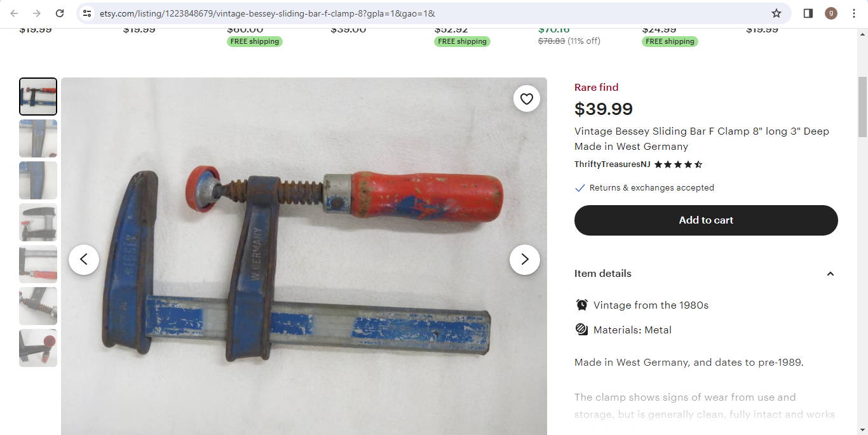Select the second thumbnail of clamp bar
The height and width of the screenshot is (435, 868).
[38, 138]
